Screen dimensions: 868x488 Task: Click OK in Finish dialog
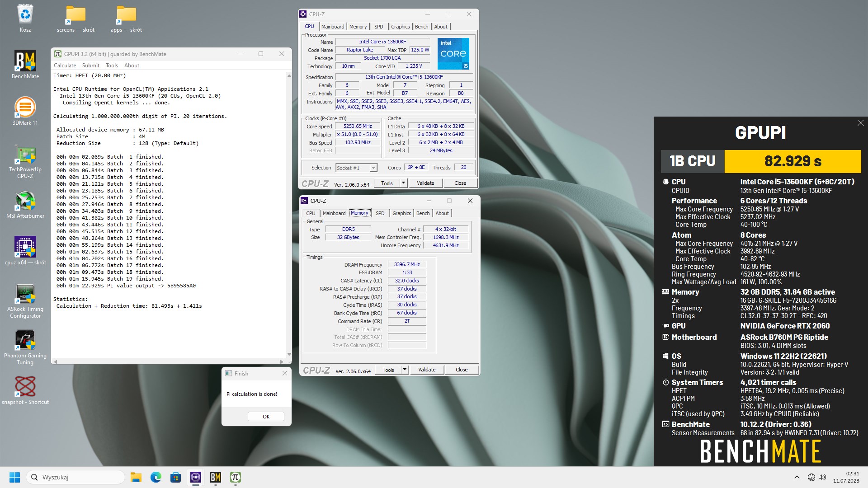(266, 417)
